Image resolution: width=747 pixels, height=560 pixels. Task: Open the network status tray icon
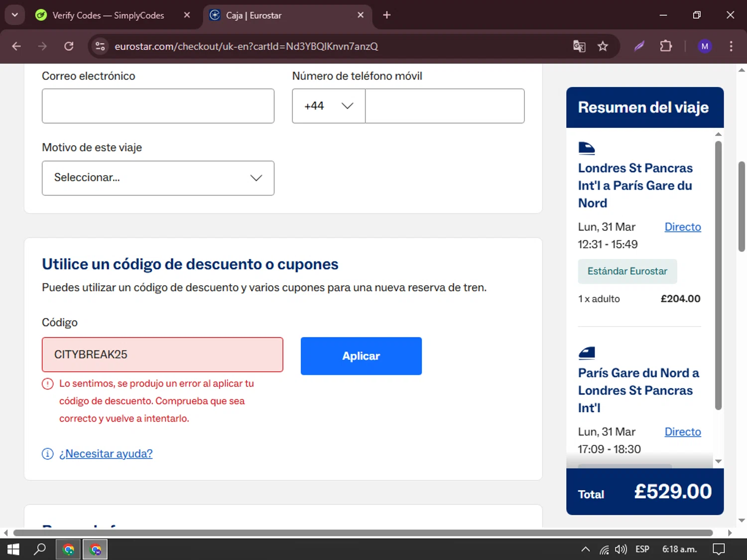coord(604,550)
